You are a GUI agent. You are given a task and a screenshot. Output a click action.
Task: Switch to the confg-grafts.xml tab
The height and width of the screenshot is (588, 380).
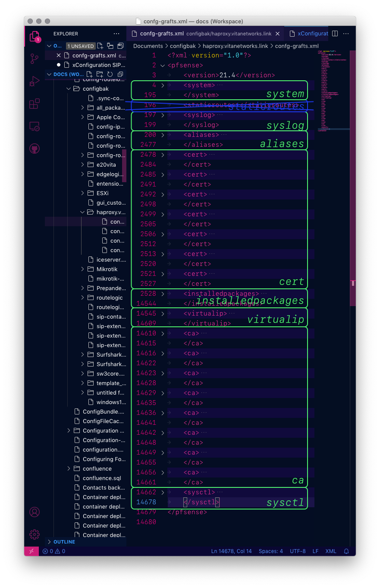click(x=206, y=34)
